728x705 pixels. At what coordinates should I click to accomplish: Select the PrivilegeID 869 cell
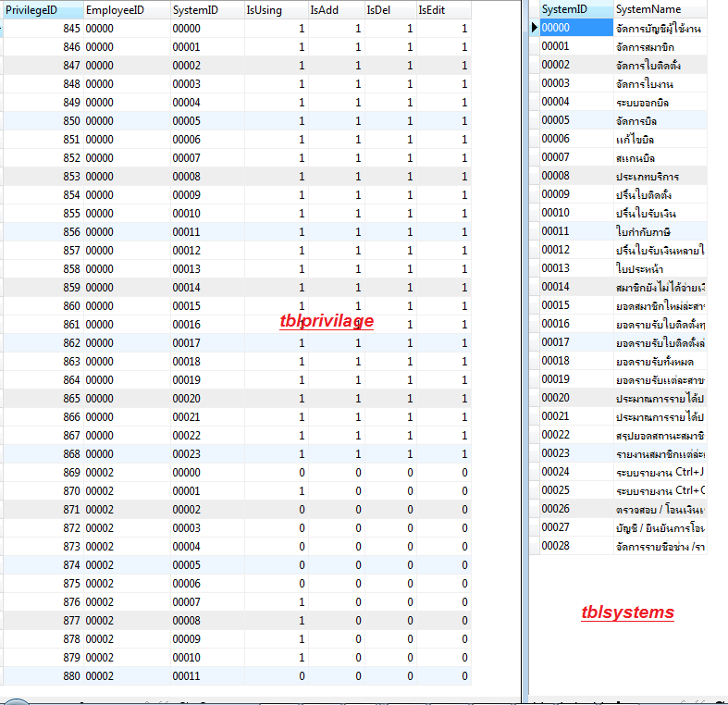42,473
